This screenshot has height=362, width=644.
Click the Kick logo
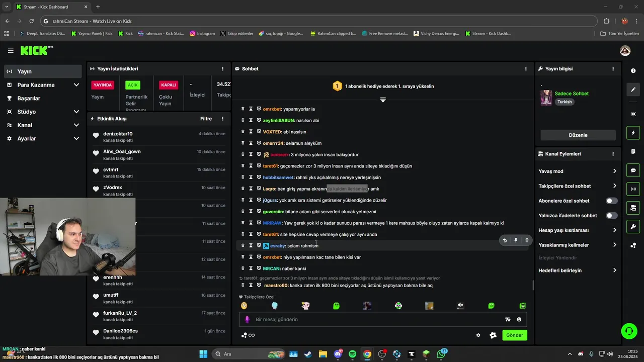pos(36,50)
